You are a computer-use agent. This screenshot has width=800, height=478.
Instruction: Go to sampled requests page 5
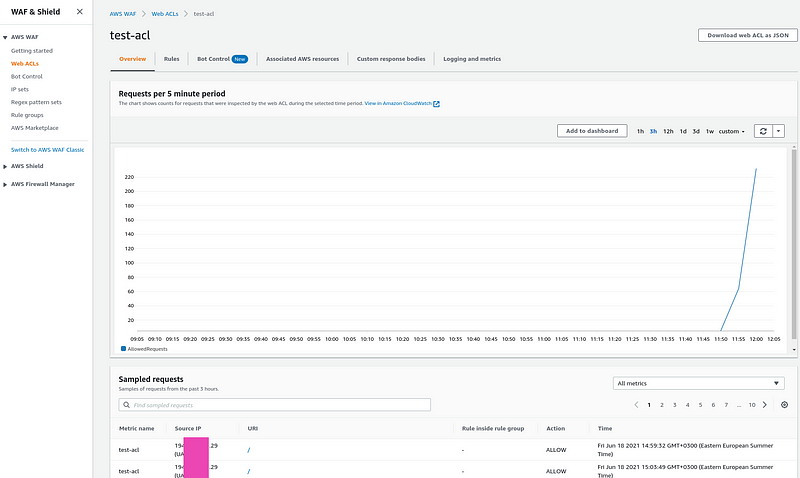pos(700,405)
